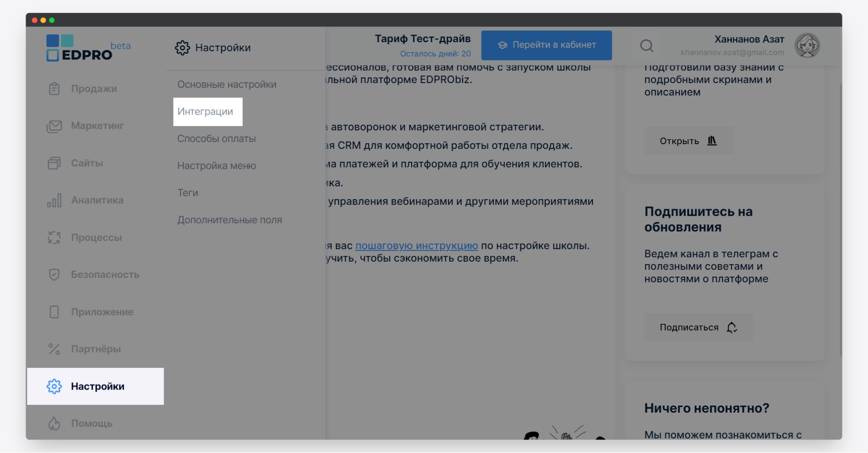Image resolution: width=868 pixels, height=453 pixels.
Task: Click the Подписаться button
Action: (x=698, y=327)
